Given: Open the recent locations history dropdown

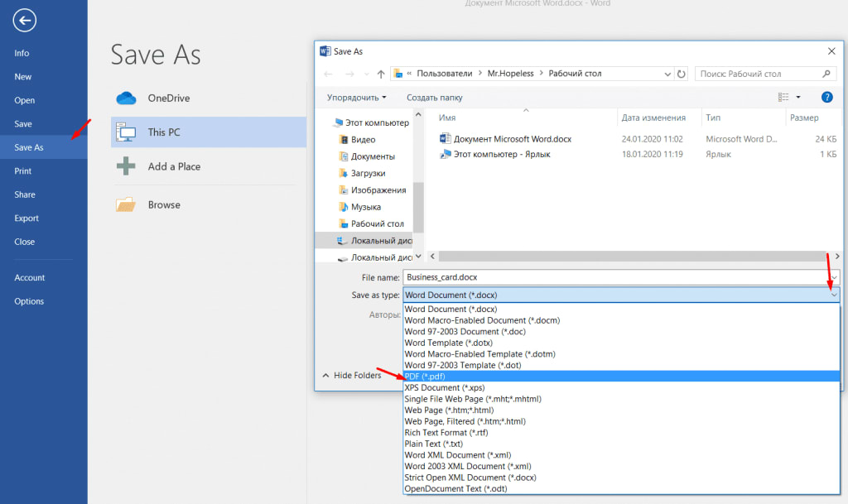Looking at the screenshot, I should coord(367,74).
